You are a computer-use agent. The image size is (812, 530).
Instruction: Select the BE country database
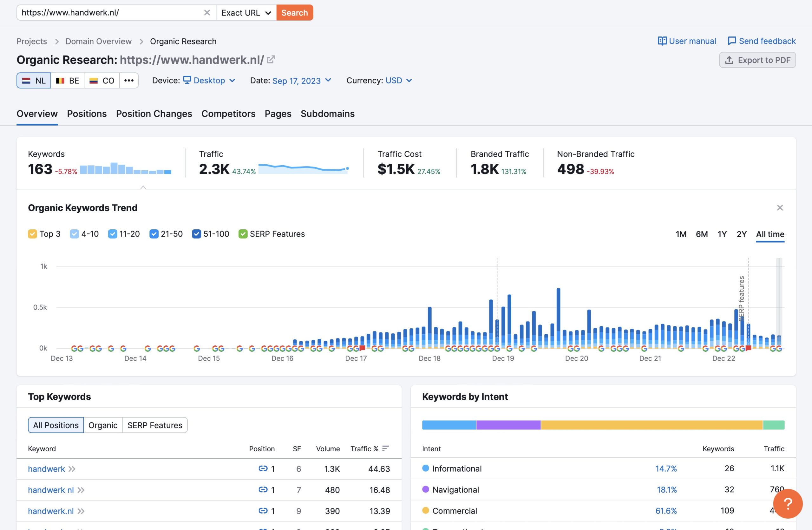pos(68,81)
